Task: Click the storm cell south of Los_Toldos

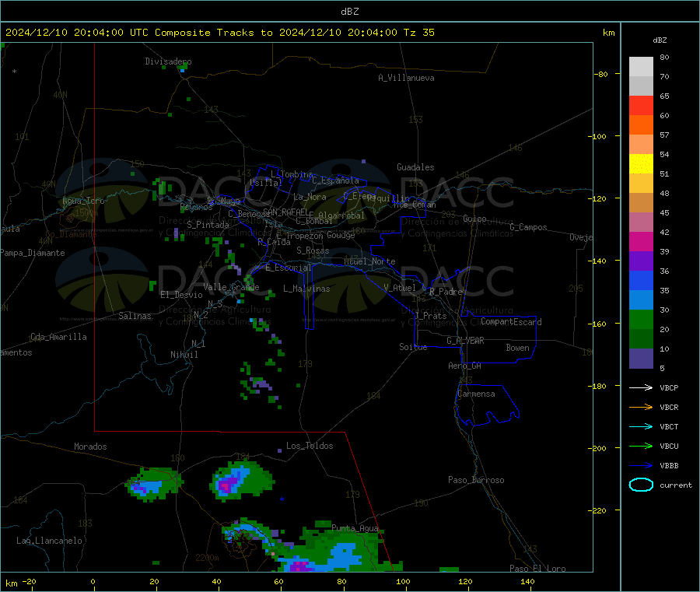Action: tap(242, 481)
